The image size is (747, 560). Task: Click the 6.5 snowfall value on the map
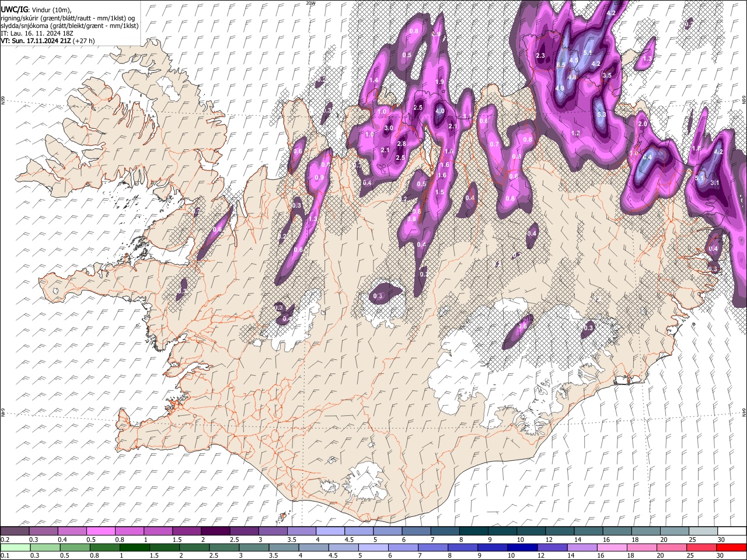point(561,65)
